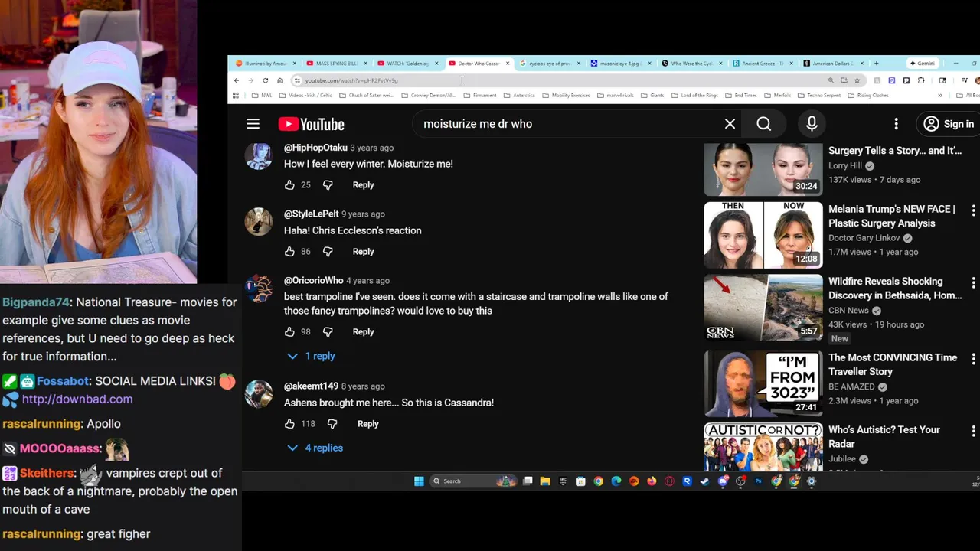Reply to @StyleLePelt's comment

click(363, 252)
